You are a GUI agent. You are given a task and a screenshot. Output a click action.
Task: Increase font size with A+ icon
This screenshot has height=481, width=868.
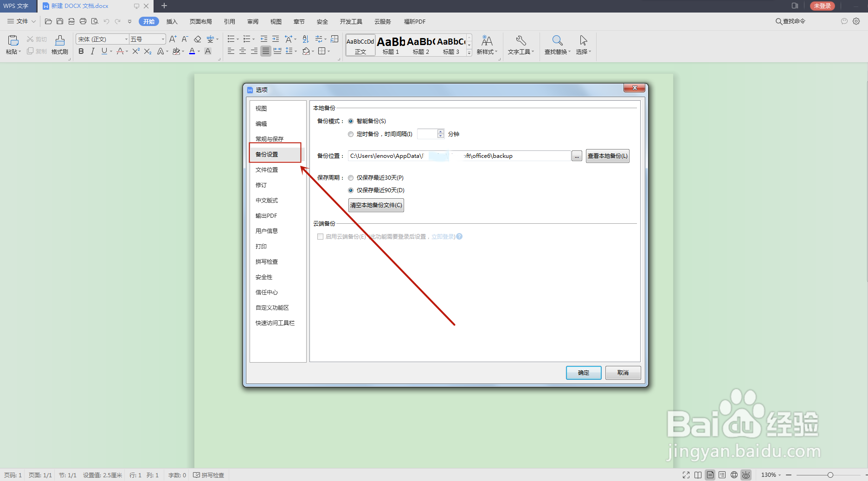tap(173, 39)
